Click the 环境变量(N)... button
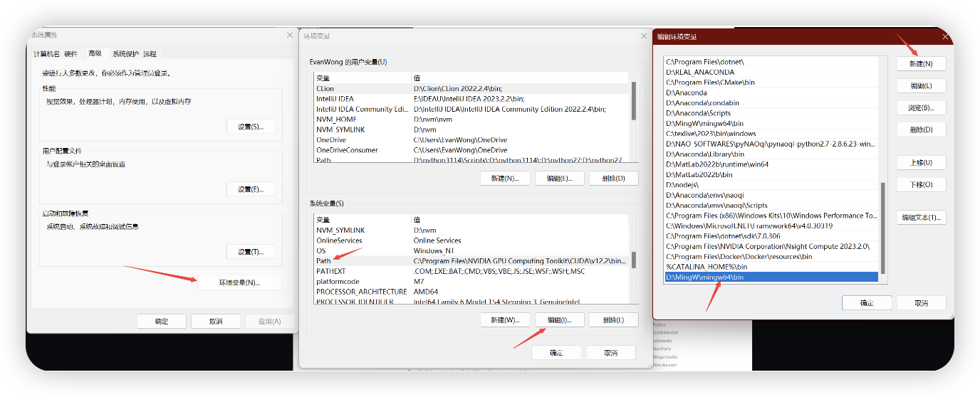Screen dimensions: 980x397 [239, 282]
